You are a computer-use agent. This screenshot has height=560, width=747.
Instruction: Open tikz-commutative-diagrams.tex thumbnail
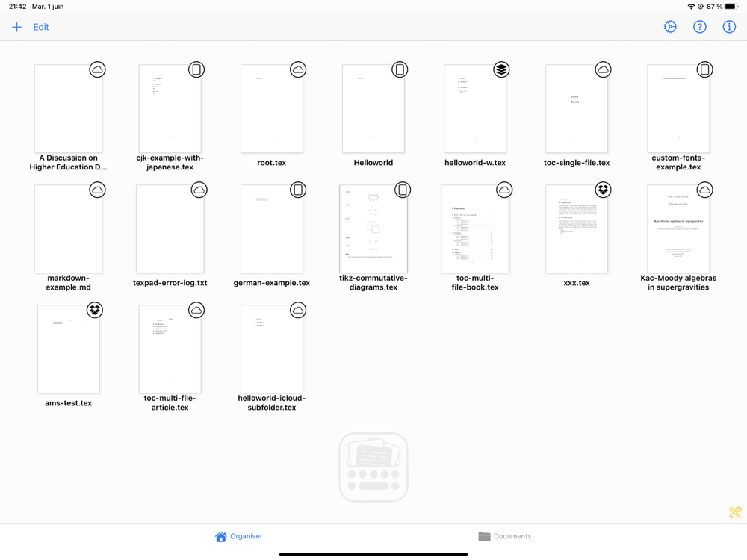[x=373, y=229]
